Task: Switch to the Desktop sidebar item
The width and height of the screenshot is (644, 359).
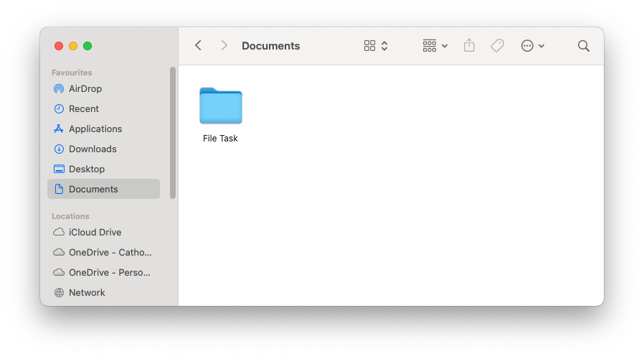Action: click(x=86, y=169)
